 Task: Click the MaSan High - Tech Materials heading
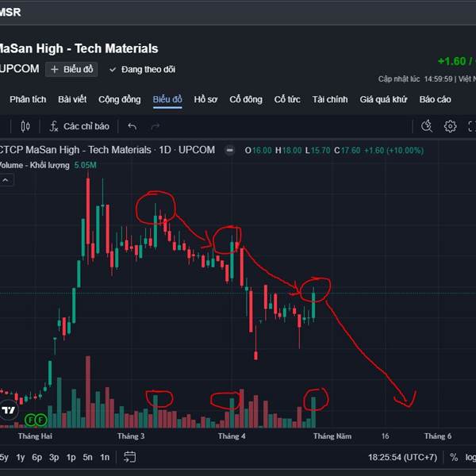pos(79,48)
